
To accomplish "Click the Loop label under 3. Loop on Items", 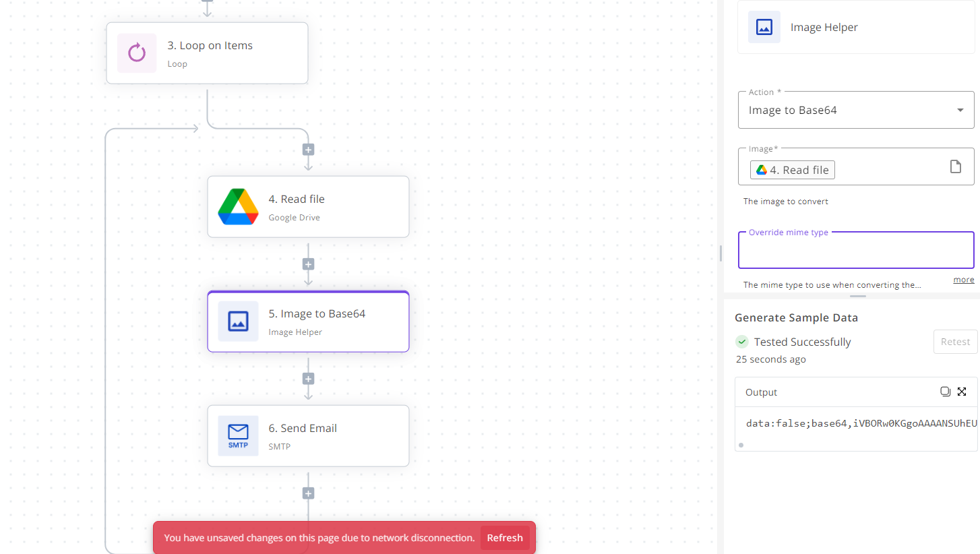I will [177, 64].
